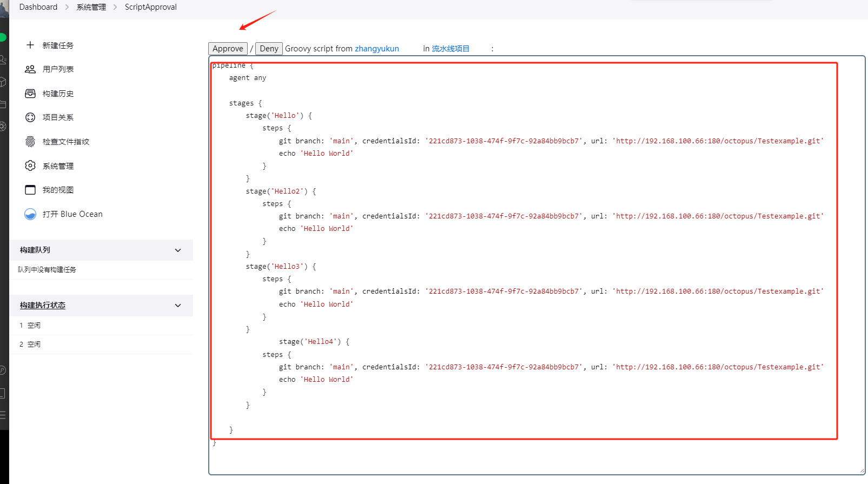Screen dimensions: 868x484
Task: Approve the Groovy script
Action: coord(228,49)
